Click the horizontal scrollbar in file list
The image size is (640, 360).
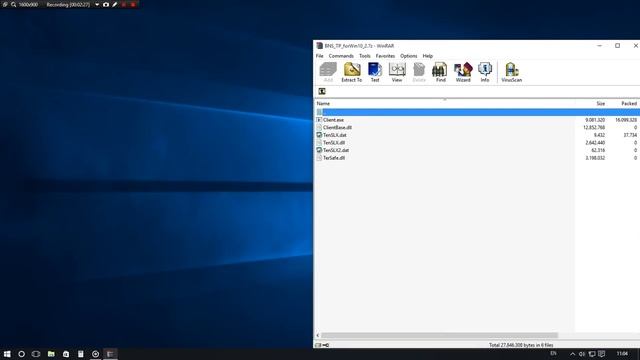(x=439, y=336)
